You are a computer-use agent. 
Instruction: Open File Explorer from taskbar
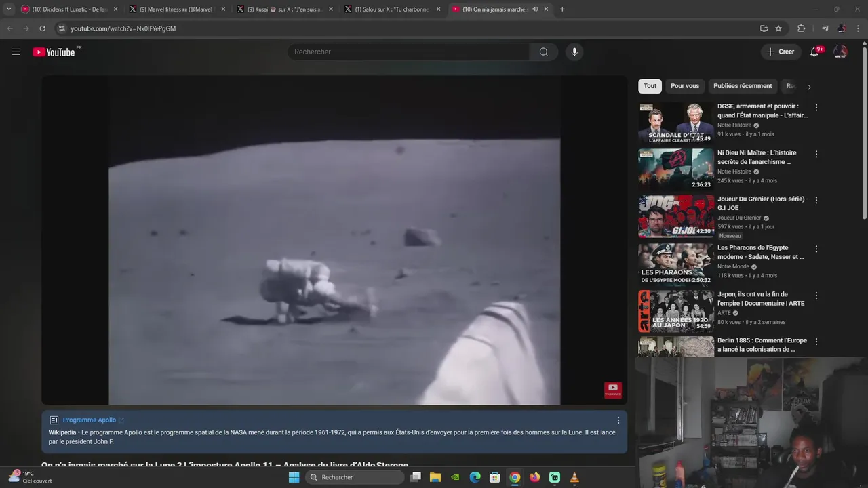pos(435,477)
